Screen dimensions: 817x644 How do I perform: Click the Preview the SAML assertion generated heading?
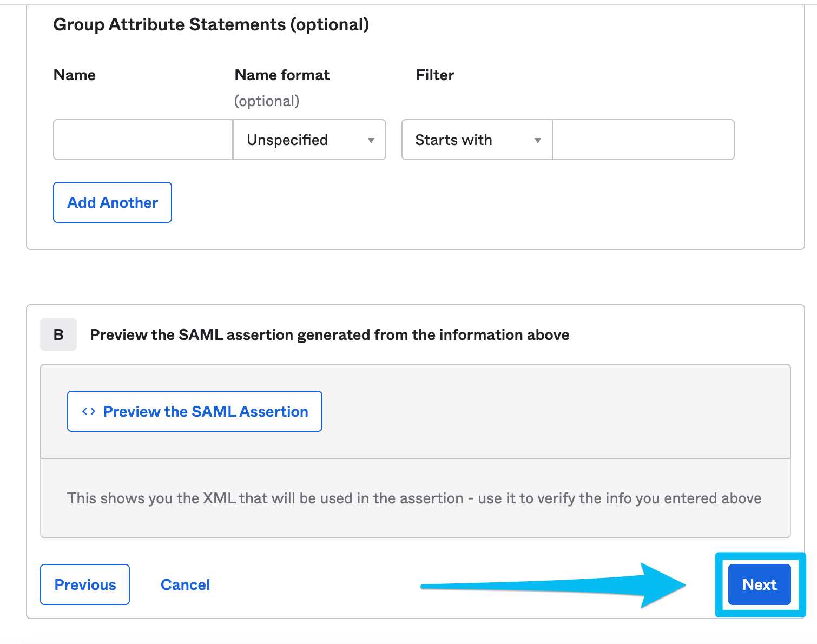click(x=330, y=335)
